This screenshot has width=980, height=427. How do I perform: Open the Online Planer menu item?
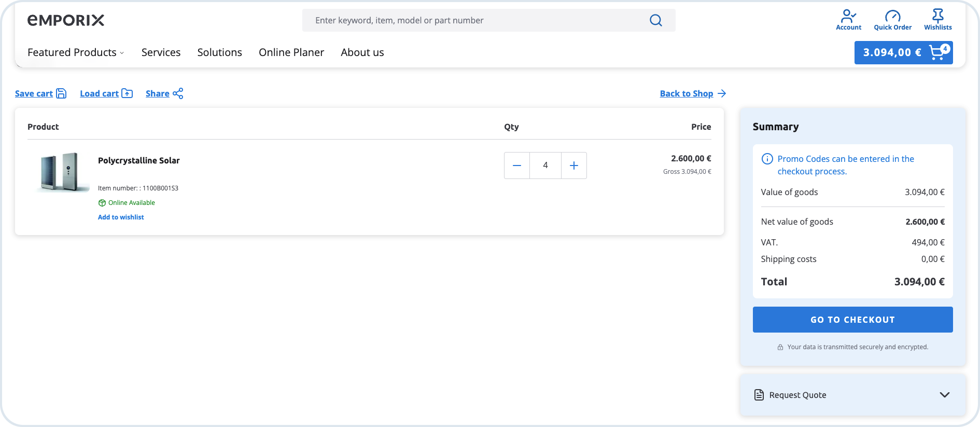(291, 52)
